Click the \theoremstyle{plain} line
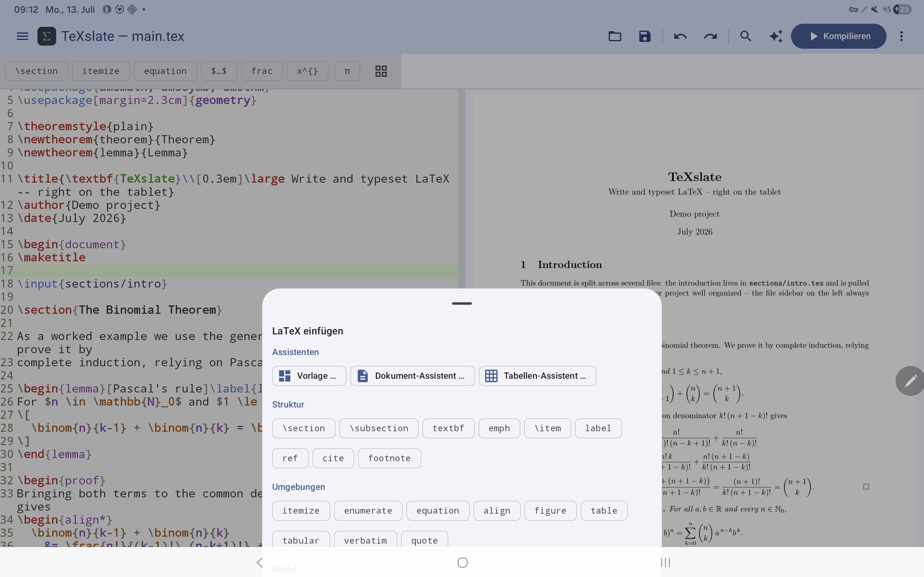This screenshot has height=577, width=924. (86, 126)
